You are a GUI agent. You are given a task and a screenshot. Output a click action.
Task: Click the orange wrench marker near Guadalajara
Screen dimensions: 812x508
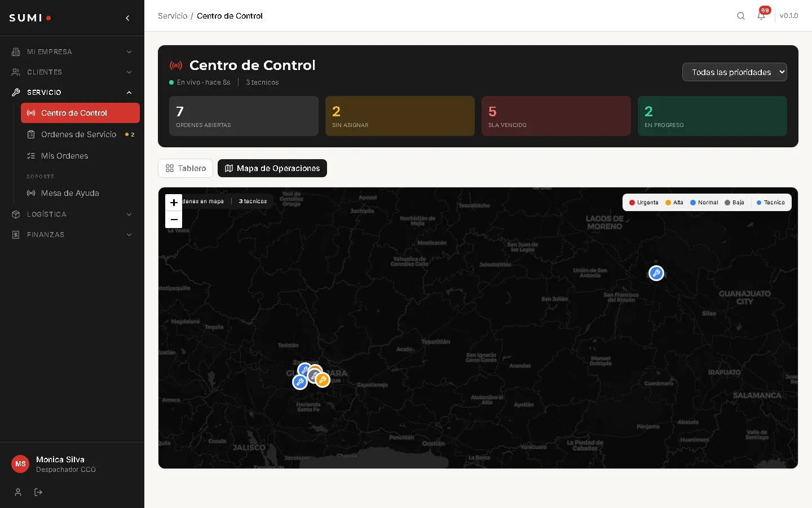pyautogui.click(x=321, y=379)
